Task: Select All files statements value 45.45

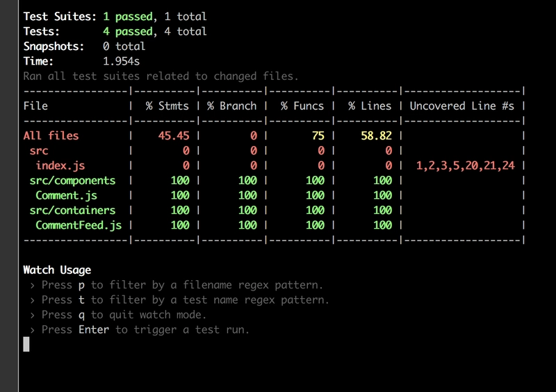Action: (x=173, y=136)
